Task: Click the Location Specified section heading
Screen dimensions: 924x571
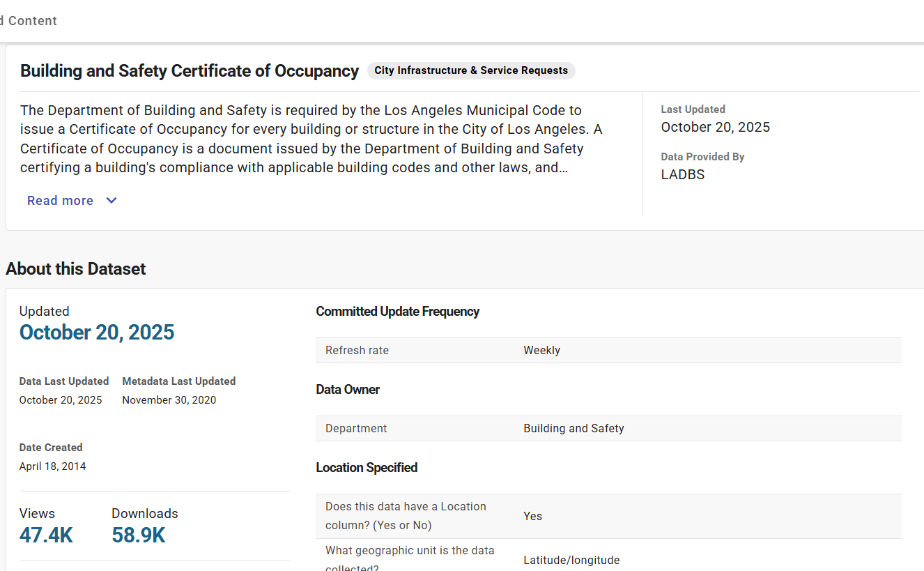Action: pos(367,468)
